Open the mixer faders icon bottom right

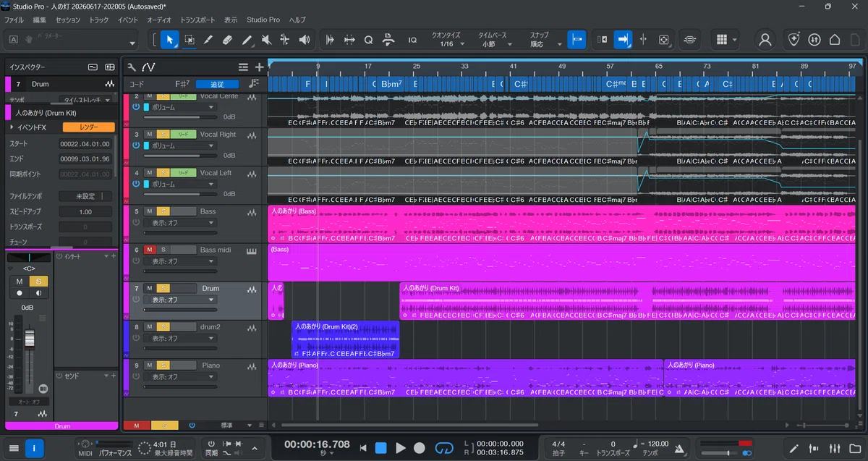click(x=834, y=448)
